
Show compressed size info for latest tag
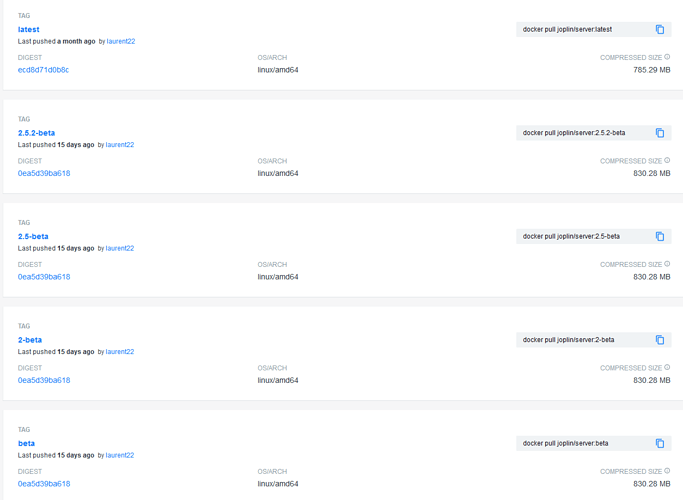[667, 57]
